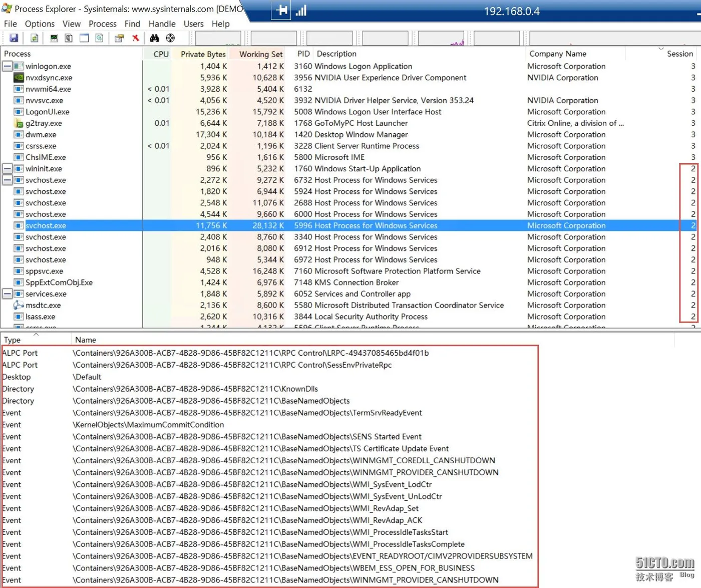Select the SessEnvPrivateRpc ALPC Port row
Image resolution: width=701 pixels, height=588 pixels.
pos(269,365)
